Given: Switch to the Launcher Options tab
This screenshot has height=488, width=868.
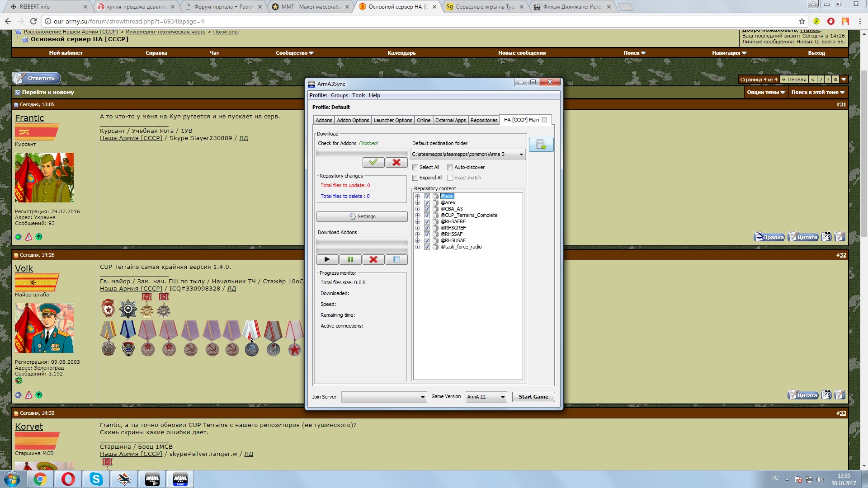Looking at the screenshot, I should pyautogui.click(x=392, y=120).
